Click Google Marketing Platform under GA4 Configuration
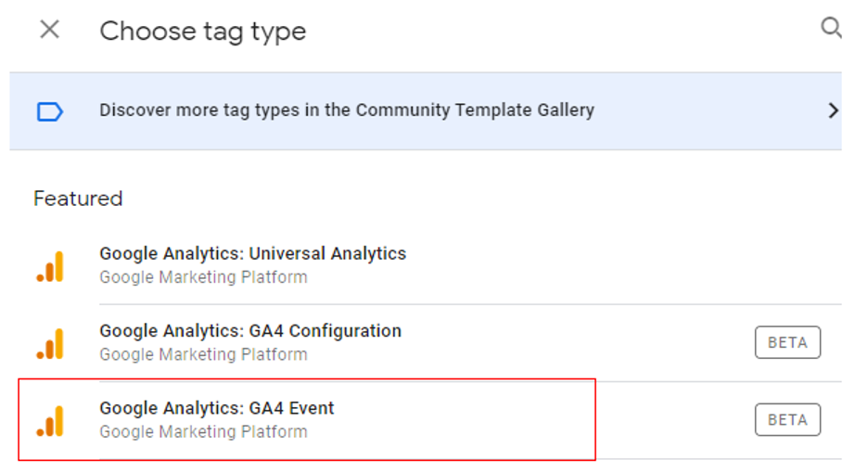 [x=203, y=354]
